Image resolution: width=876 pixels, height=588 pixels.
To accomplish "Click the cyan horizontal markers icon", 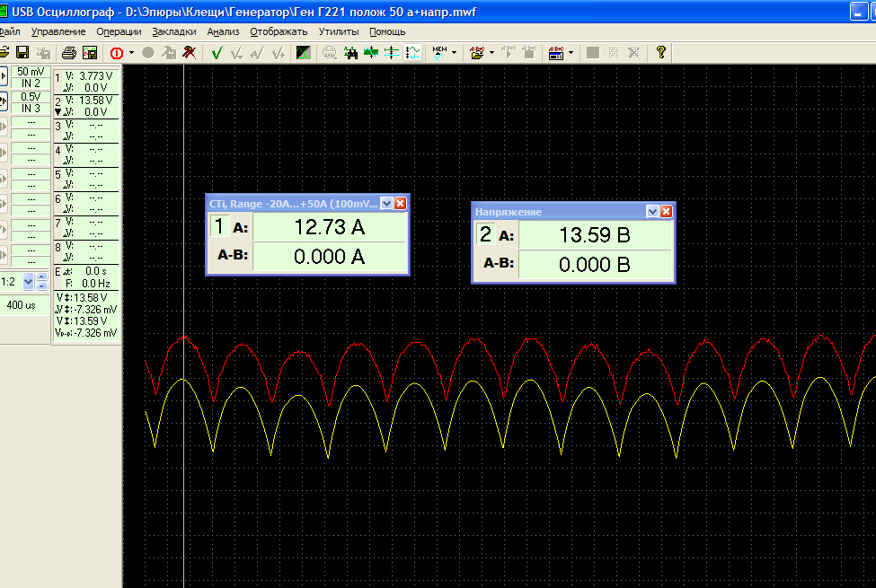I will coord(392,53).
